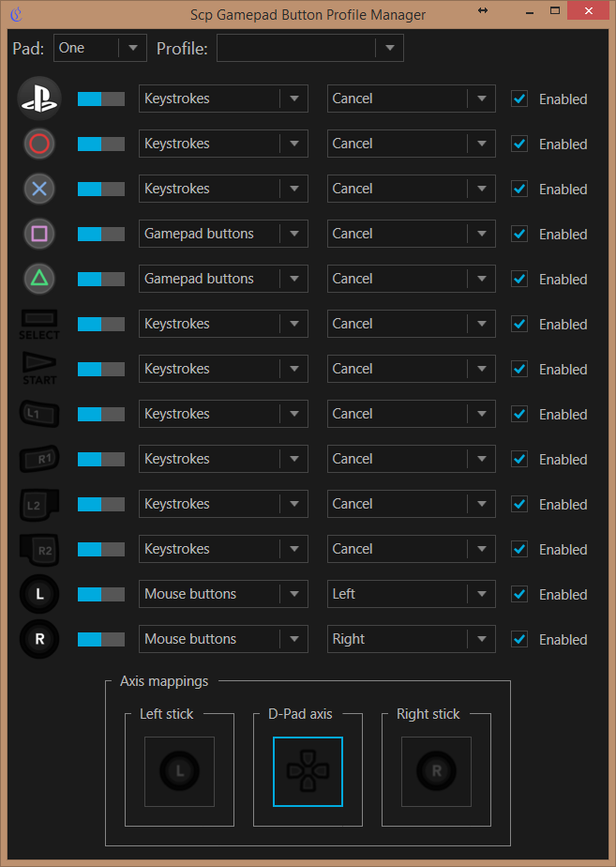The image size is (616, 867).
Task: Toggle the blue switch for SELECT row
Action: tap(101, 324)
